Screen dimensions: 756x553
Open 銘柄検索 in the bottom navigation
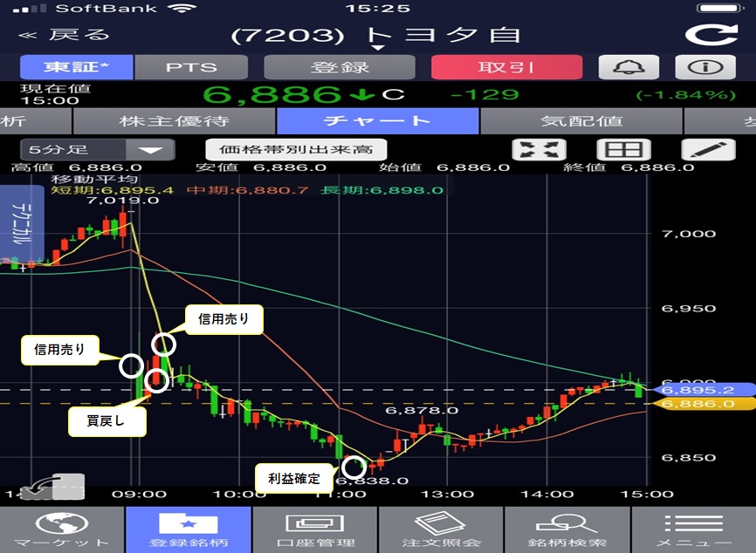(567, 529)
